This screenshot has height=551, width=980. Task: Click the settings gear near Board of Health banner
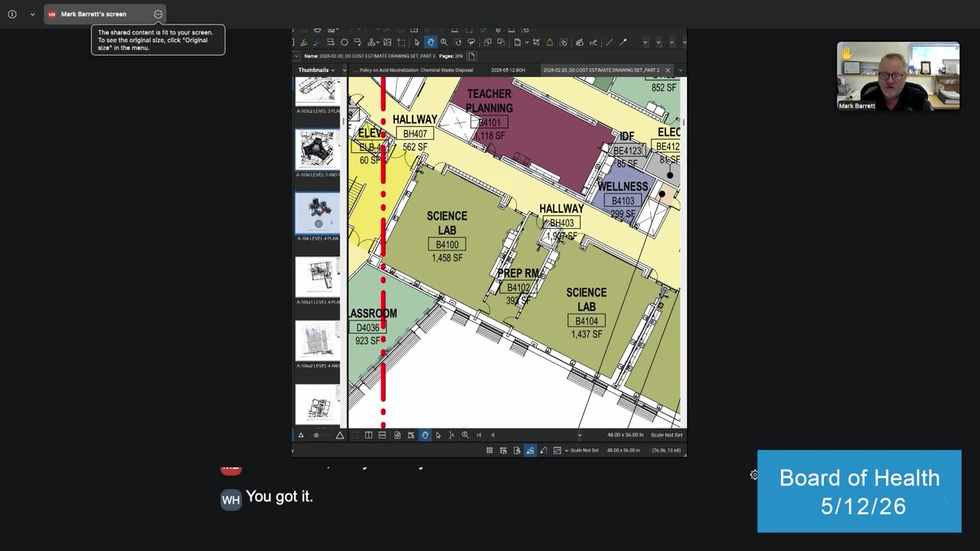754,475
